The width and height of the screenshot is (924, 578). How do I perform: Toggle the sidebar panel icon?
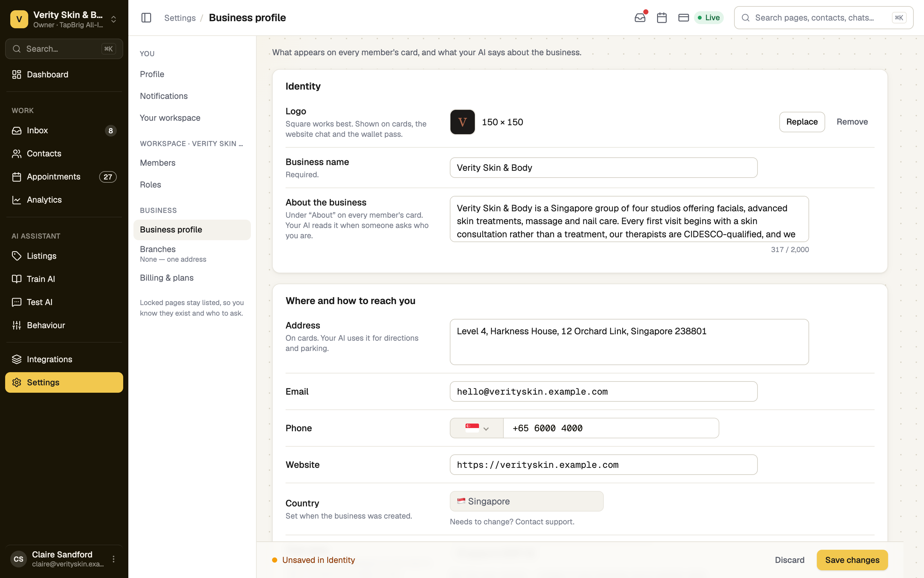(146, 18)
